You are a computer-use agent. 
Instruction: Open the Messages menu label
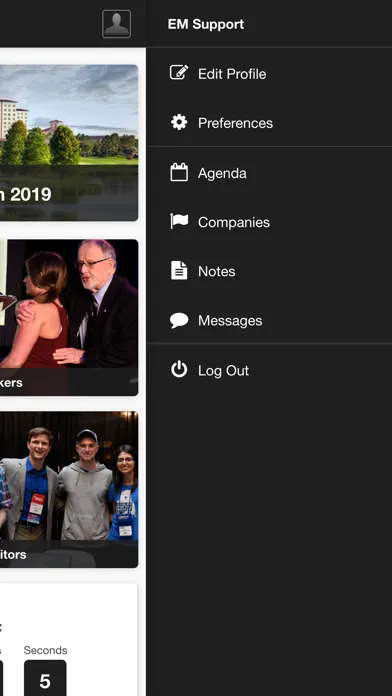(230, 320)
